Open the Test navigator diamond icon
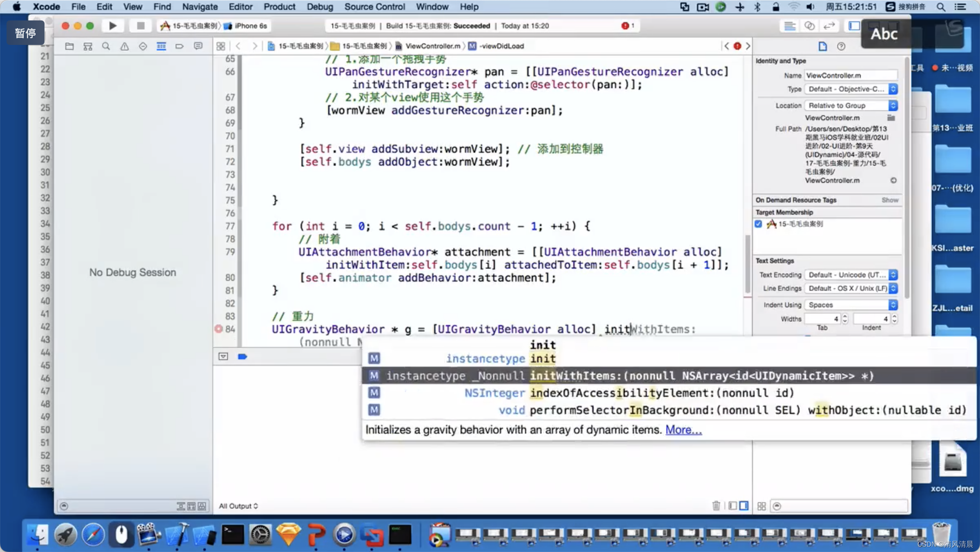This screenshot has width=980, height=552. 143,46
